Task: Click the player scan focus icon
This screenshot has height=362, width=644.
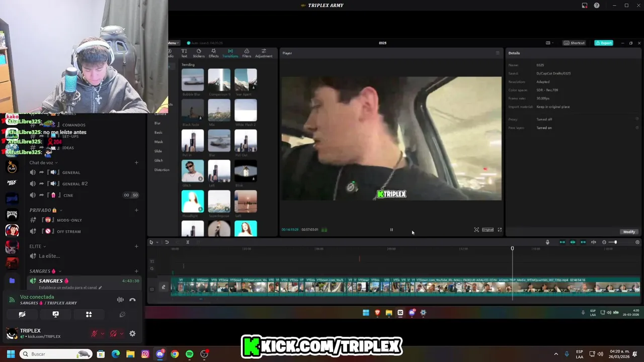Action: coord(476,230)
